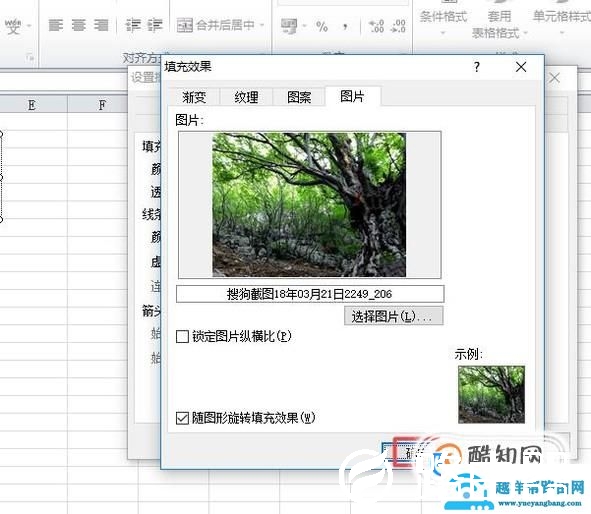Click the picture file name field
The height and width of the screenshot is (514, 591).
(x=310, y=294)
